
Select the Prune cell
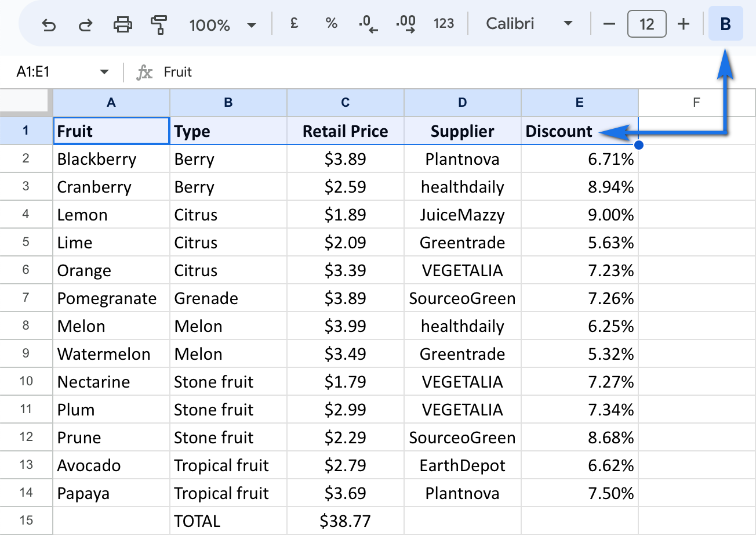111,438
